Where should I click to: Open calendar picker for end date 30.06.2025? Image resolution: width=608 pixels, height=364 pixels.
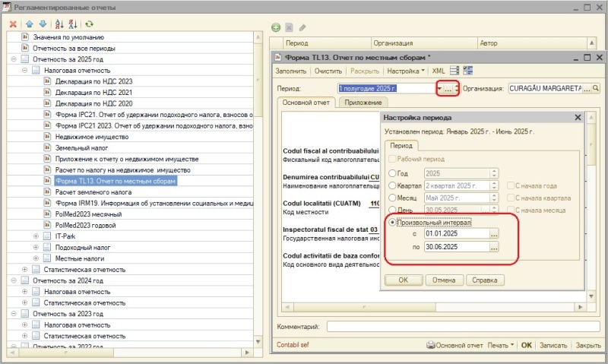coord(494,246)
